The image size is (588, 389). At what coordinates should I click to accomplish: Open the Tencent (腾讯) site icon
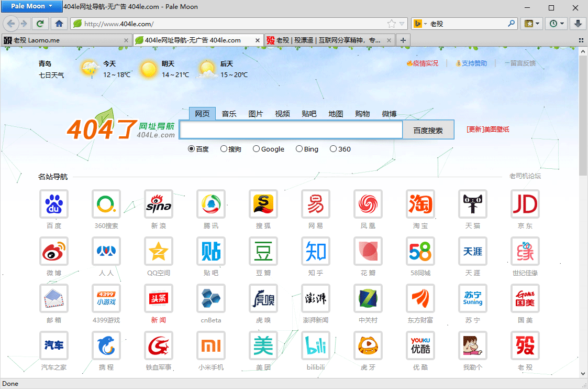coord(211,204)
